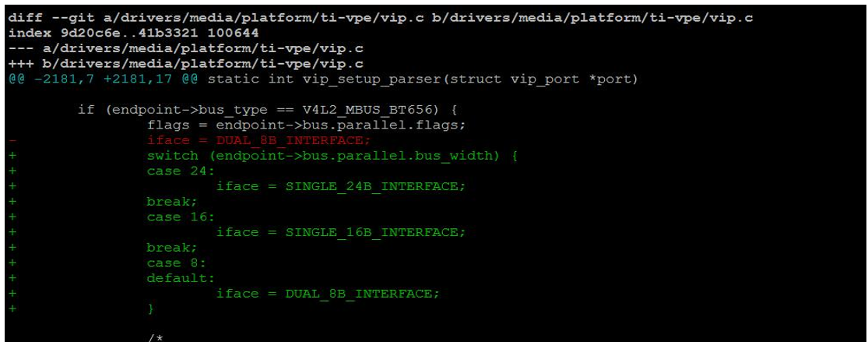Screen dimensions: 868x342
Task: Click the diff --git header line
Action: tap(381, 18)
